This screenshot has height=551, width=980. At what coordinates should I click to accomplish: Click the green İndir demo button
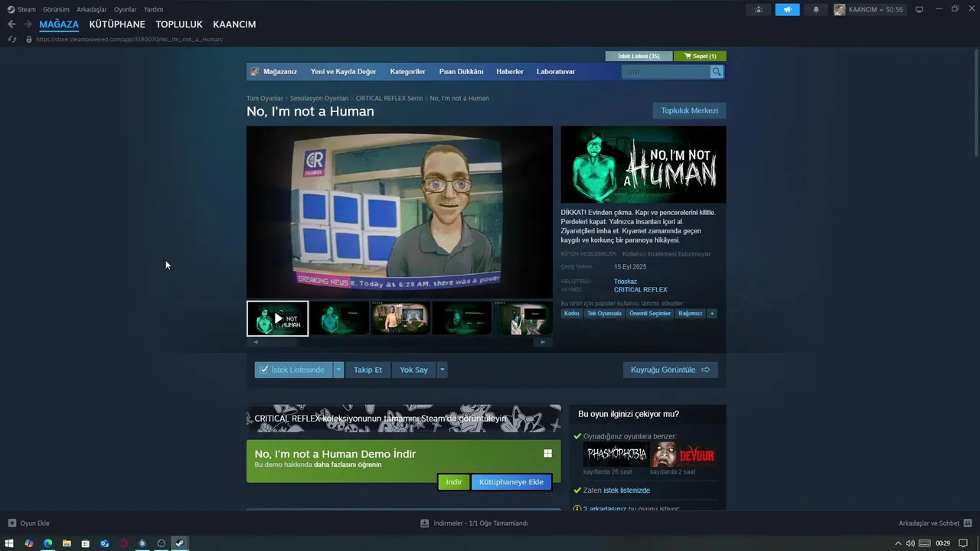coord(454,482)
